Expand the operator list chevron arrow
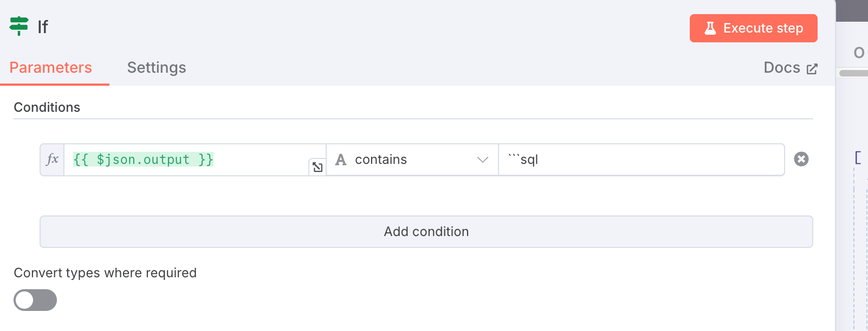Screen dimensions: 868x331 pyautogui.click(x=482, y=160)
